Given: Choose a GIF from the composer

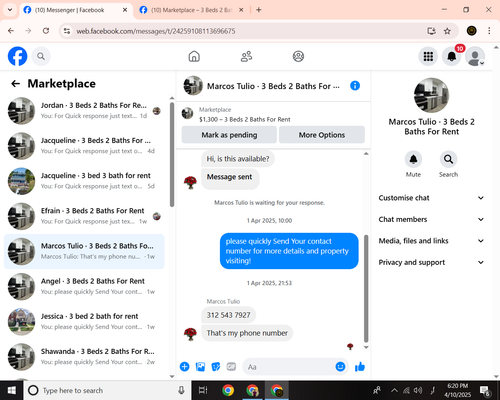Looking at the screenshot, I should [231, 367].
